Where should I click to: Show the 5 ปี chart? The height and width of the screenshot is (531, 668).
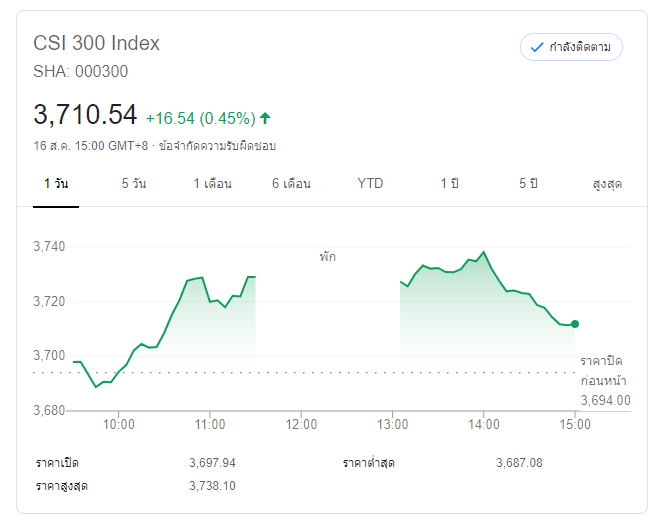[528, 184]
